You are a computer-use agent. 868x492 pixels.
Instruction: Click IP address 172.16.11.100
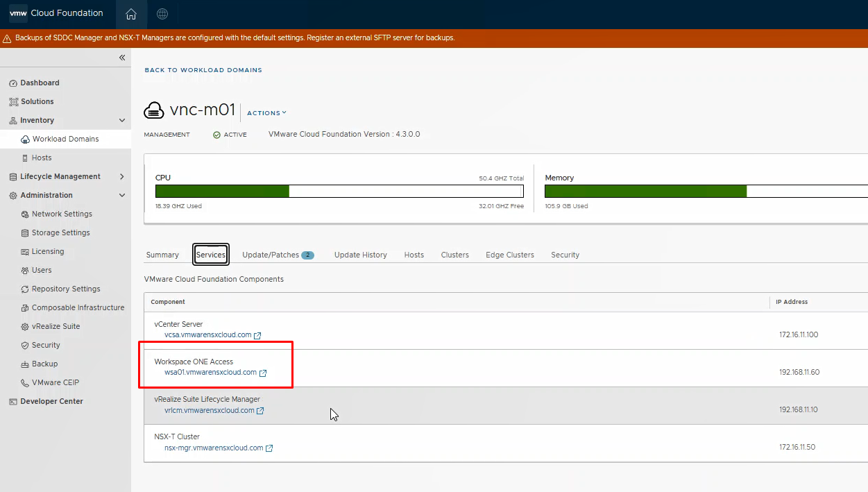click(x=799, y=335)
